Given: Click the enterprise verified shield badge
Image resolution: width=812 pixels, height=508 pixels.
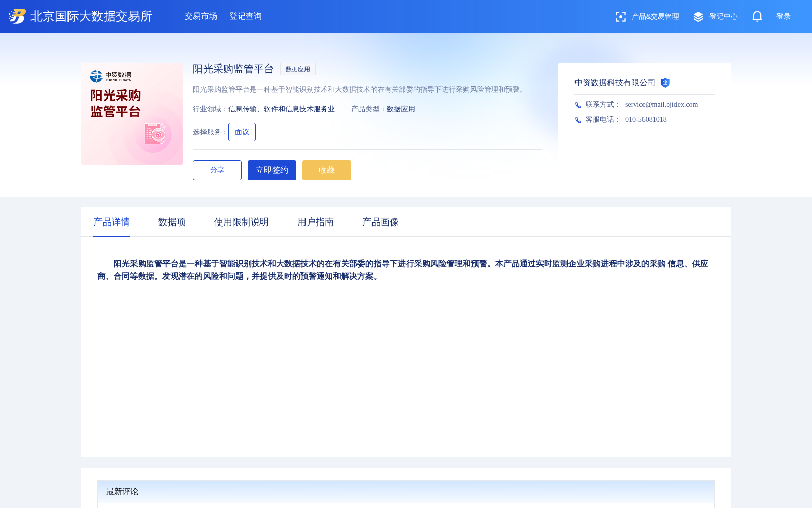Looking at the screenshot, I should tap(665, 83).
